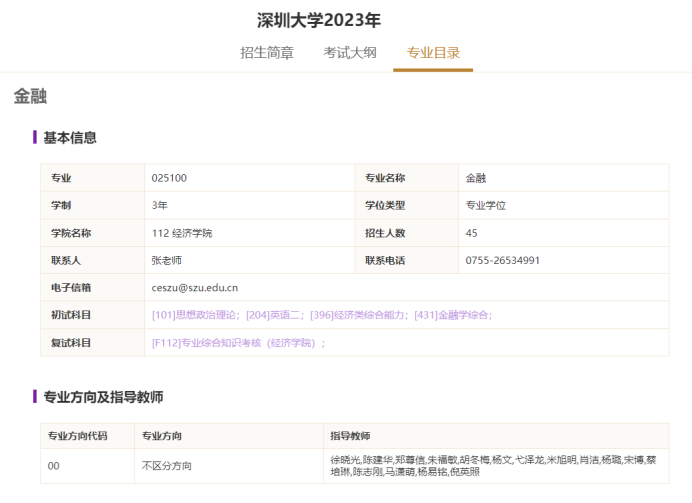Image resolution: width=692 pixels, height=503 pixels.
Task: Click the 不区分方向 direction cell
Action: click(167, 466)
